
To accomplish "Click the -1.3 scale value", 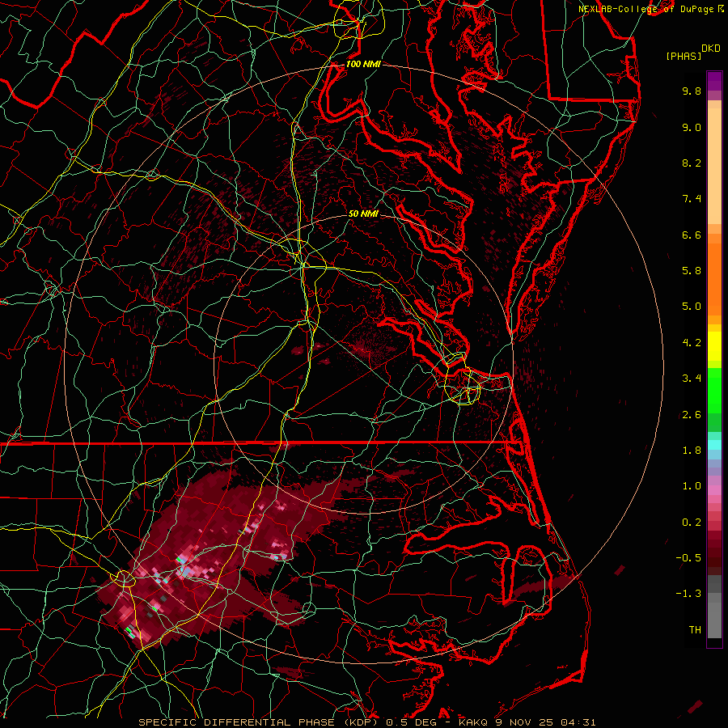I will tap(688, 594).
